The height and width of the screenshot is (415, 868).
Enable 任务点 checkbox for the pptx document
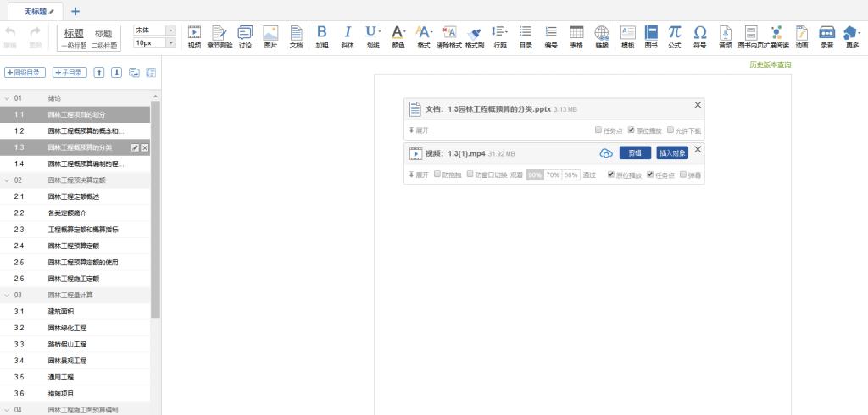pyautogui.click(x=598, y=130)
